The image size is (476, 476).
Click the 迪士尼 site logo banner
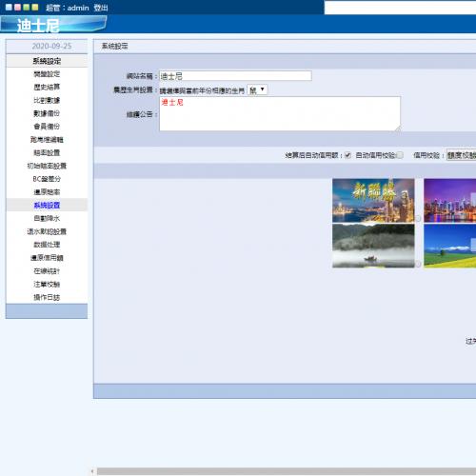[53, 25]
